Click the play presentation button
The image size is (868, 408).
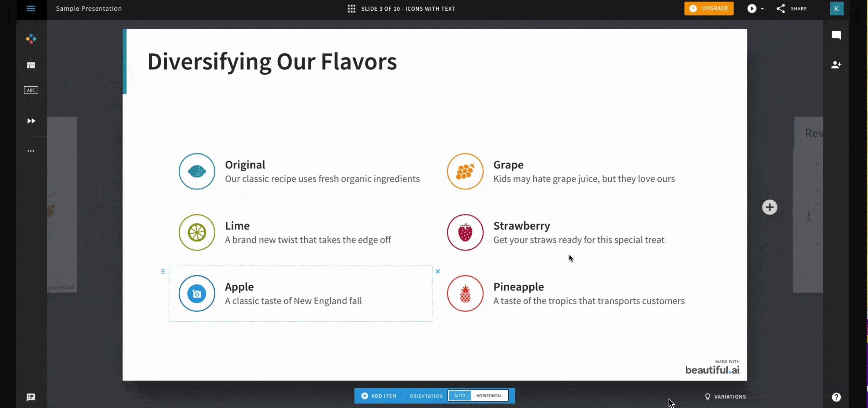[752, 8]
